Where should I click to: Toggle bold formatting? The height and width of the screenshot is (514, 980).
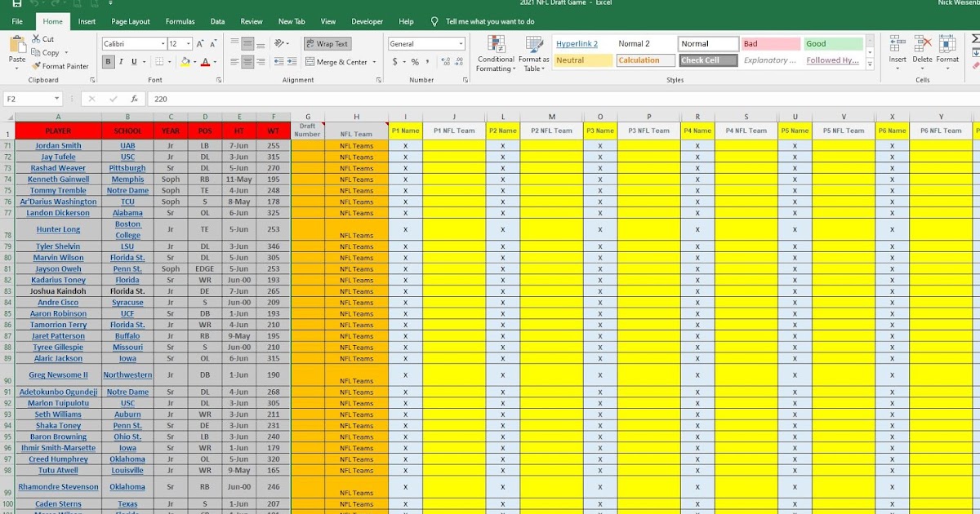[106, 60]
